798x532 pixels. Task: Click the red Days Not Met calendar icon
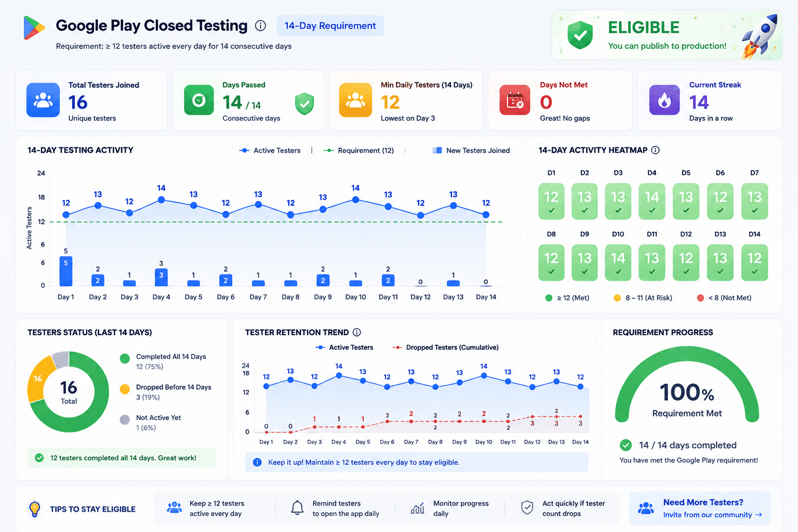(x=515, y=100)
